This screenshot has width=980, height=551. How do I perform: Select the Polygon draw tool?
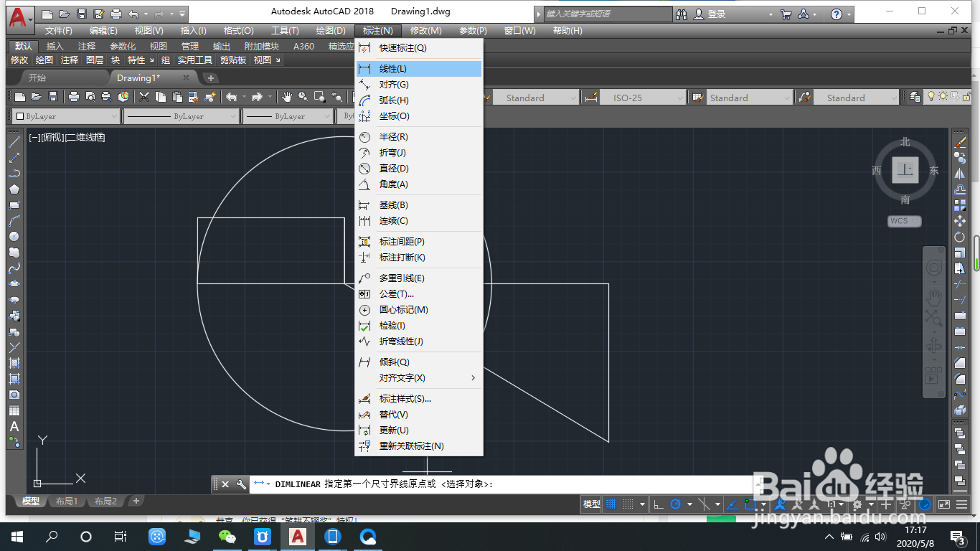point(14,189)
